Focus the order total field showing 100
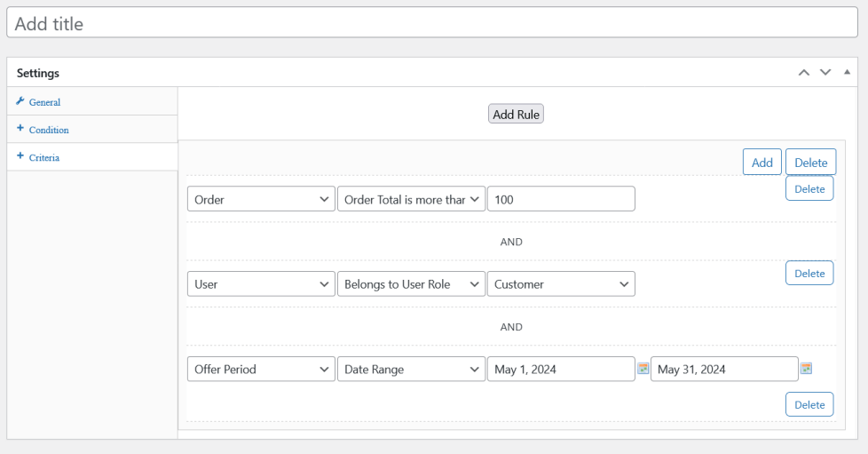Image resolution: width=868 pixels, height=454 pixels. click(561, 200)
